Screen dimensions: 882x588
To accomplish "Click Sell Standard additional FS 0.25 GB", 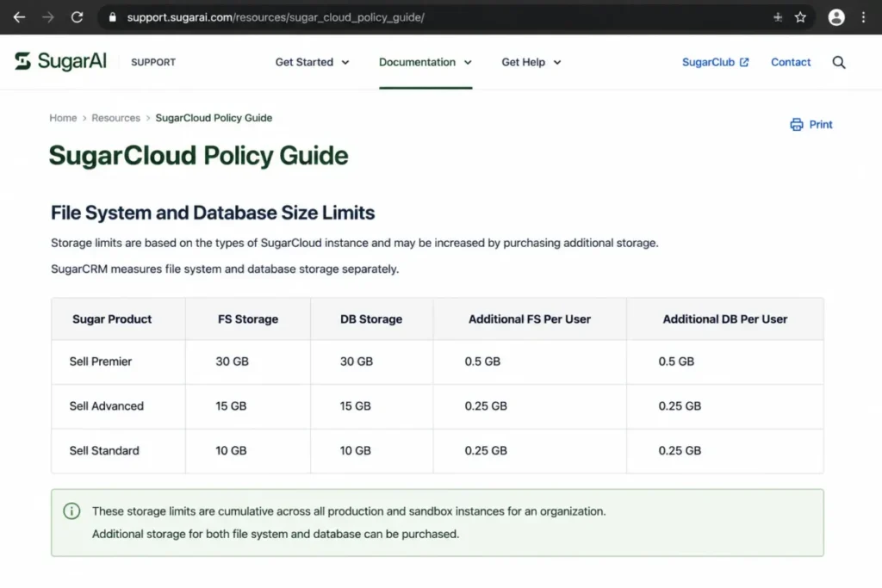I will (x=486, y=450).
